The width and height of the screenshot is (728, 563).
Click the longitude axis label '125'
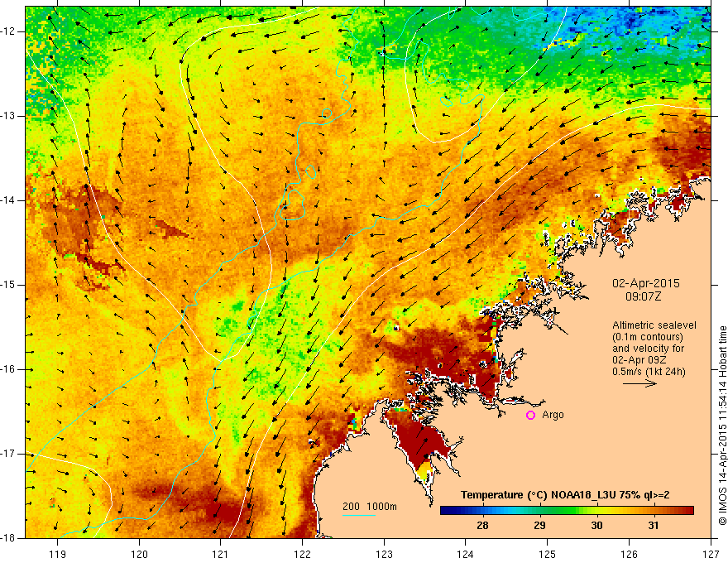547,555
